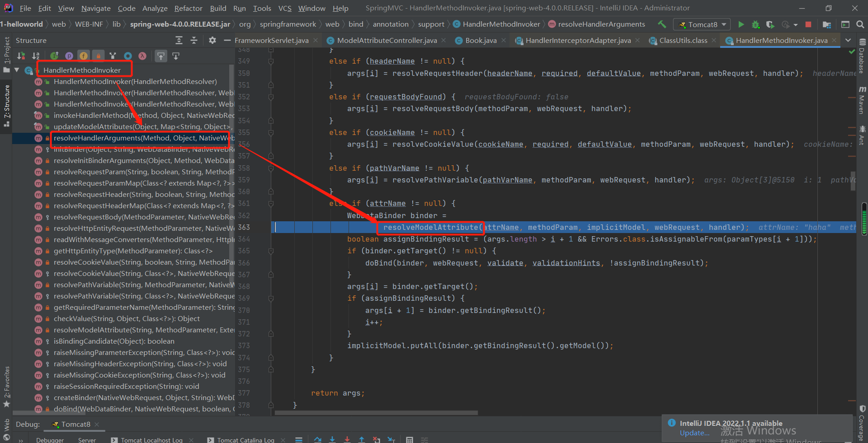The height and width of the screenshot is (443, 868).
Task: Toggle Show non-public members lock filter
Action: click(98, 56)
